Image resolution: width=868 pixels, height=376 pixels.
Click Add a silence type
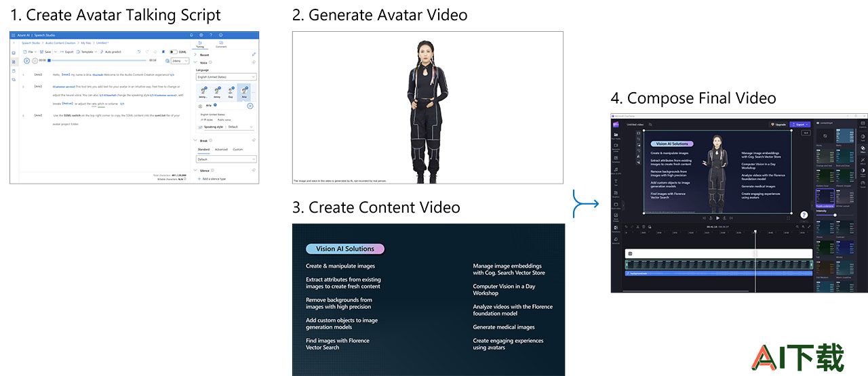(x=212, y=179)
